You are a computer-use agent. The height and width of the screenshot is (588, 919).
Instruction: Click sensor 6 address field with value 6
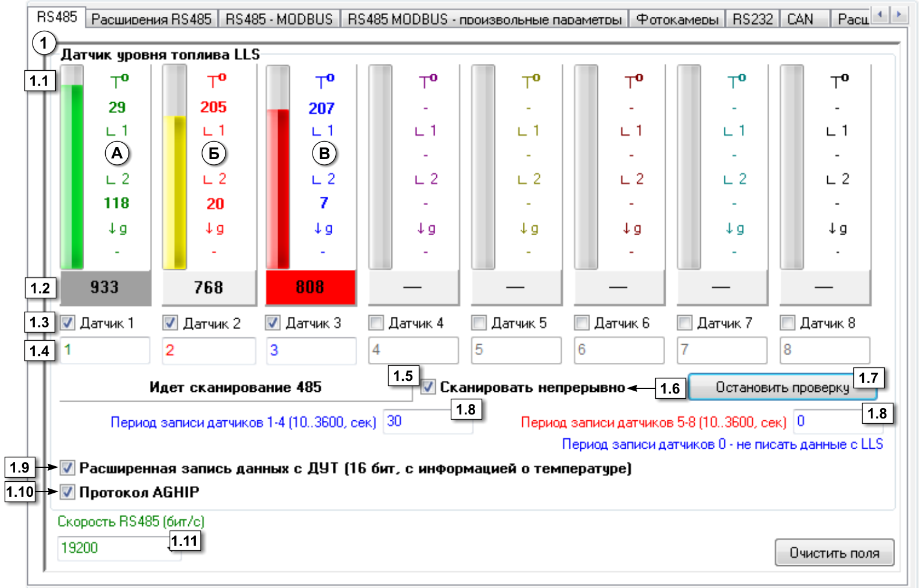619,350
